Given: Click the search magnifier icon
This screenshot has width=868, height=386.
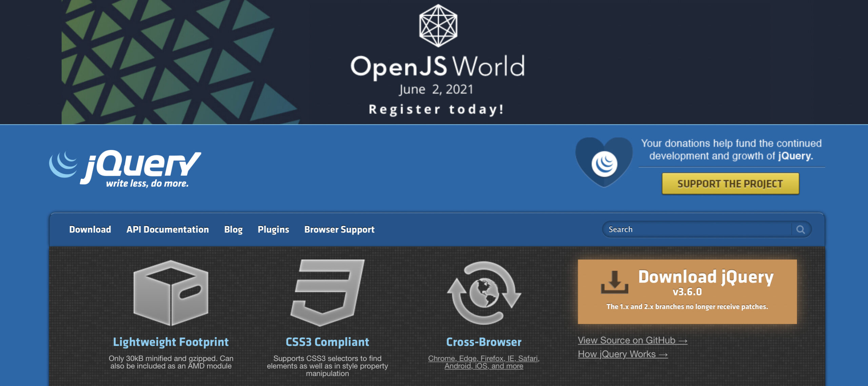Looking at the screenshot, I should 801,230.
